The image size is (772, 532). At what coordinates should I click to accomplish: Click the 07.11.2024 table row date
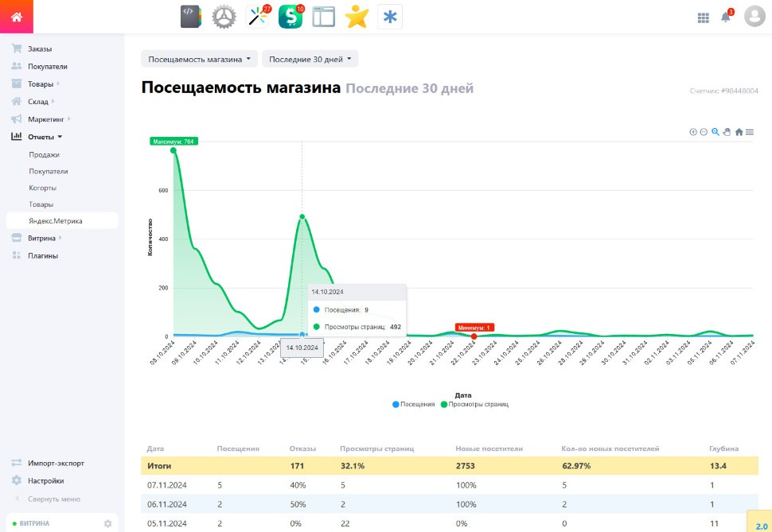(167, 485)
